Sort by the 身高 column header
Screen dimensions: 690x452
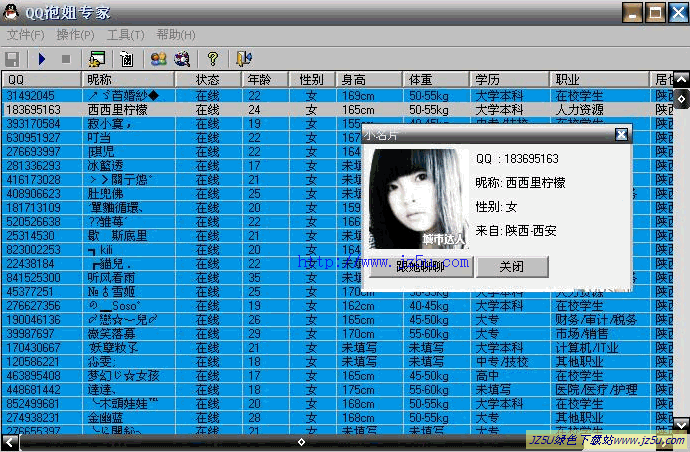coord(369,80)
